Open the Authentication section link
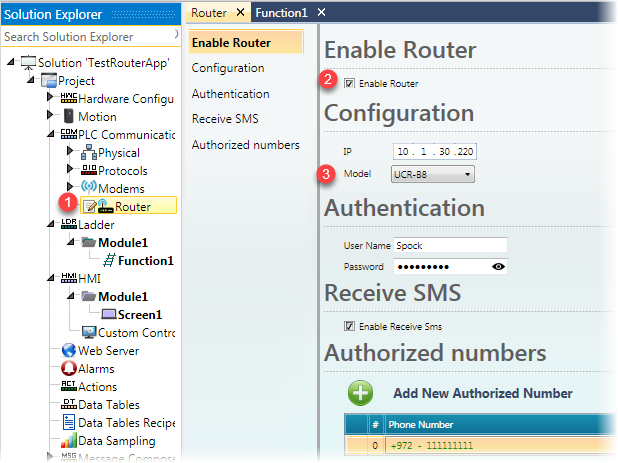Image resolution: width=618 pixels, height=463 pixels. point(230,94)
